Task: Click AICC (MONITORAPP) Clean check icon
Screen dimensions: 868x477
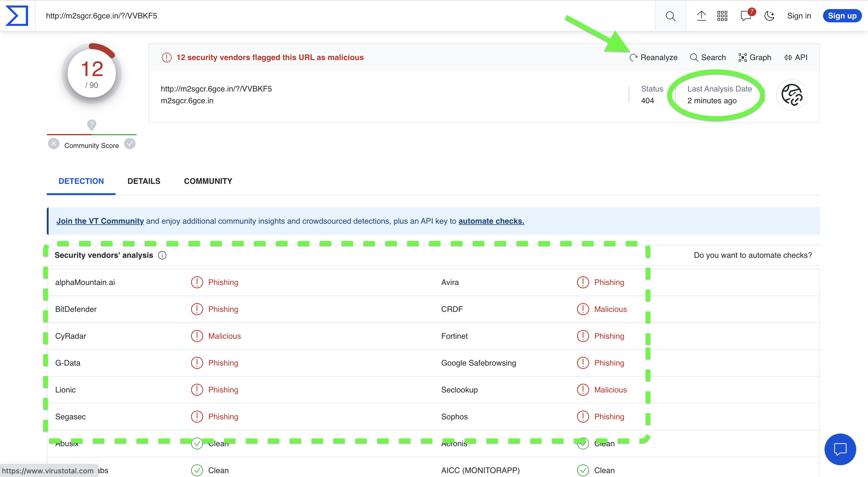Action: click(x=582, y=470)
